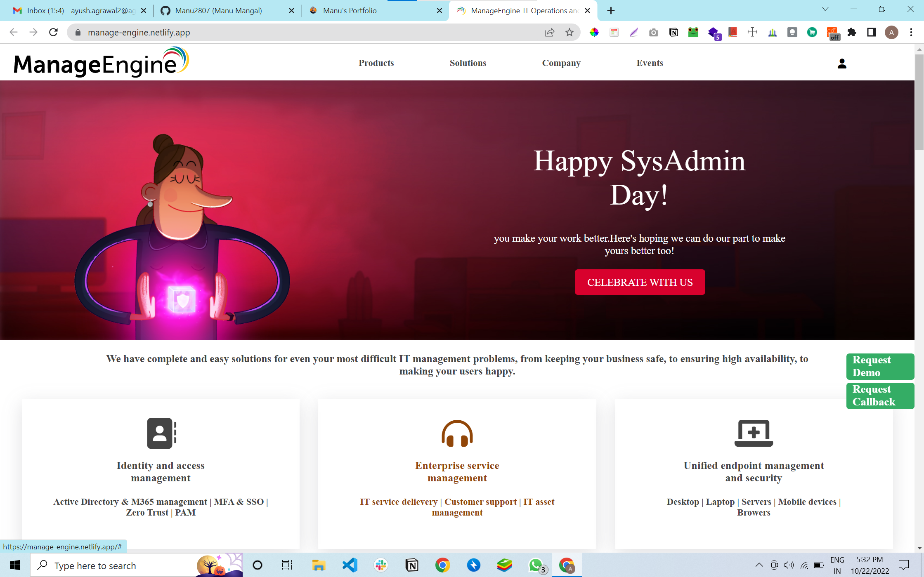Click the page vertical scrollbar thumb
Viewport: 924px width, 577px height.
click(919, 101)
